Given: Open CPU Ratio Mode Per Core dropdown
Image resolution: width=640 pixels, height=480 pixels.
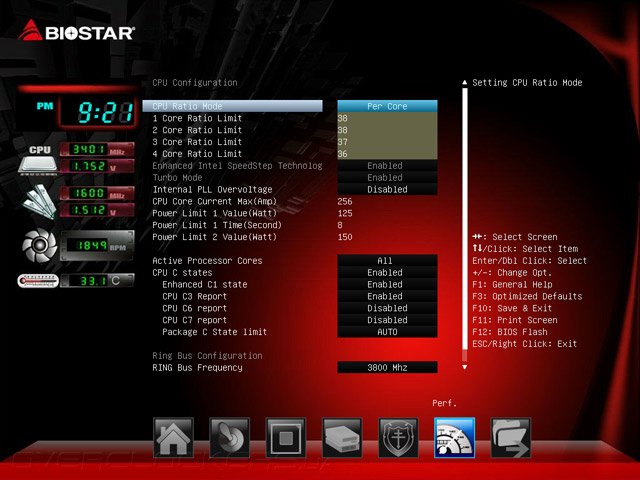Looking at the screenshot, I should point(387,106).
